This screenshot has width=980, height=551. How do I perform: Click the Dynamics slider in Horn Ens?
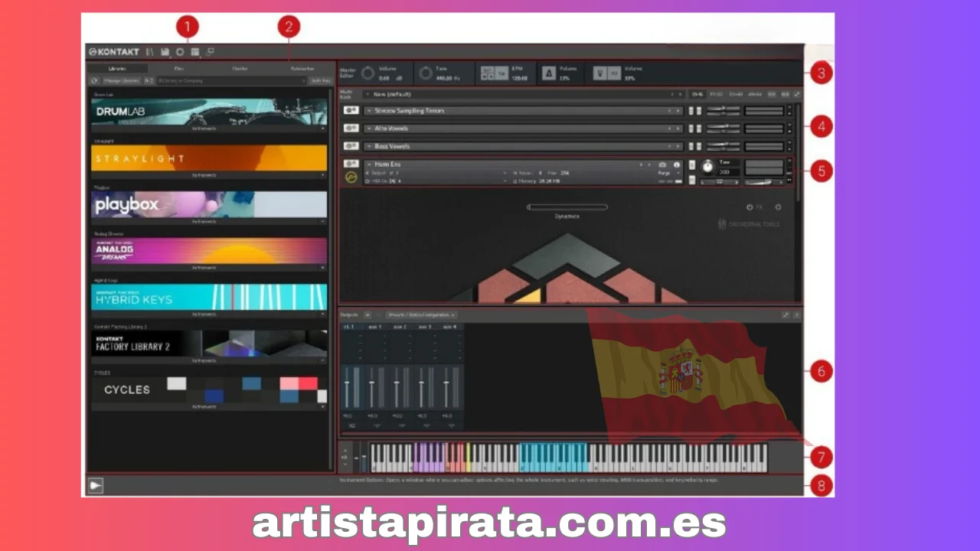pyautogui.click(x=567, y=207)
